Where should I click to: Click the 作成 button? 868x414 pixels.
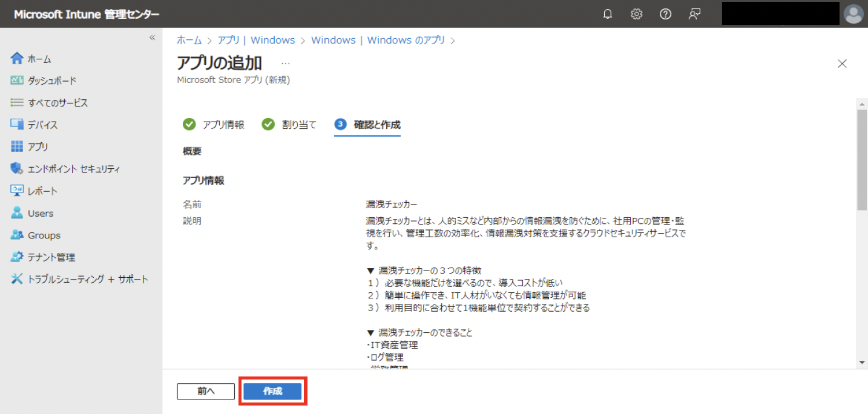(x=272, y=391)
